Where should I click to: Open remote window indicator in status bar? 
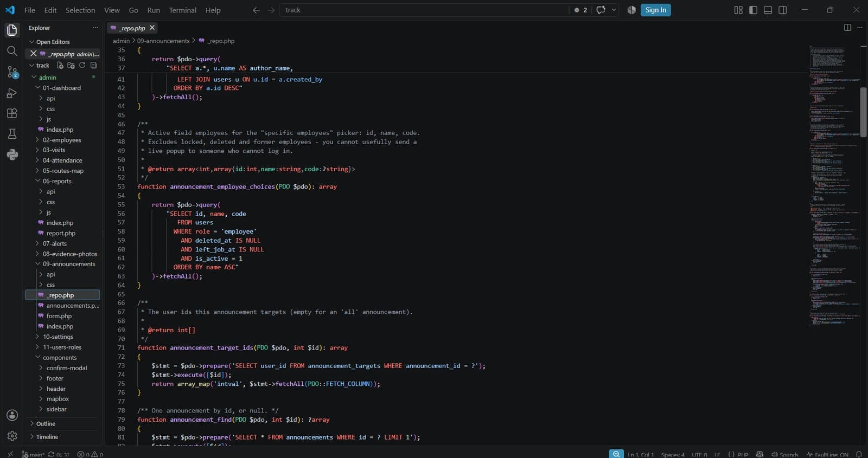10,454
